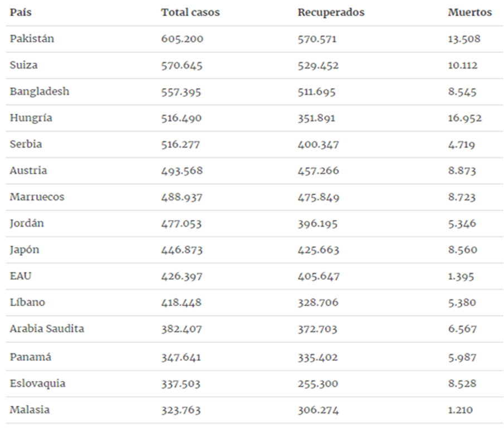Select Líbano total cases 418.448

181,303
